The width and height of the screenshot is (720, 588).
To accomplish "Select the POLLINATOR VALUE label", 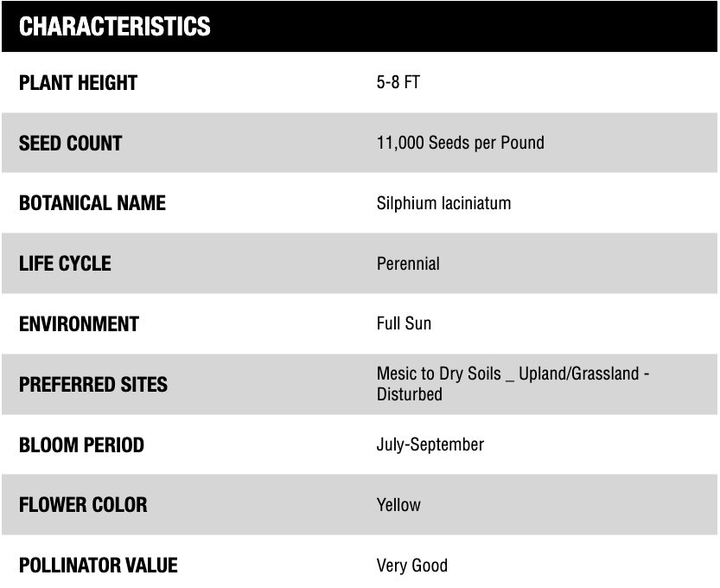I will 98,566.
